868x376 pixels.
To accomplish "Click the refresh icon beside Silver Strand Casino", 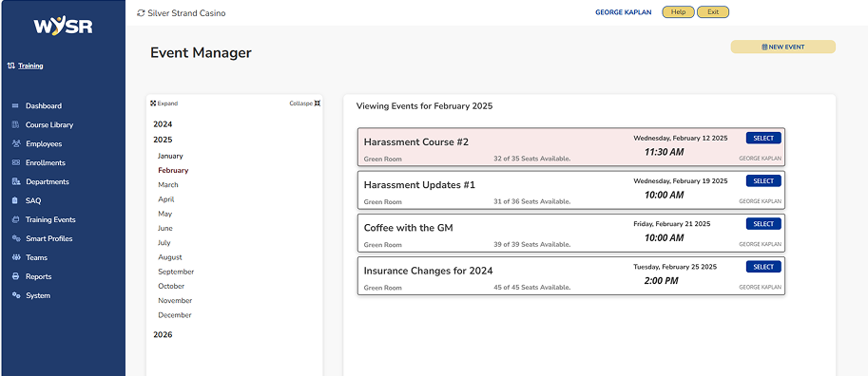I will tap(141, 12).
